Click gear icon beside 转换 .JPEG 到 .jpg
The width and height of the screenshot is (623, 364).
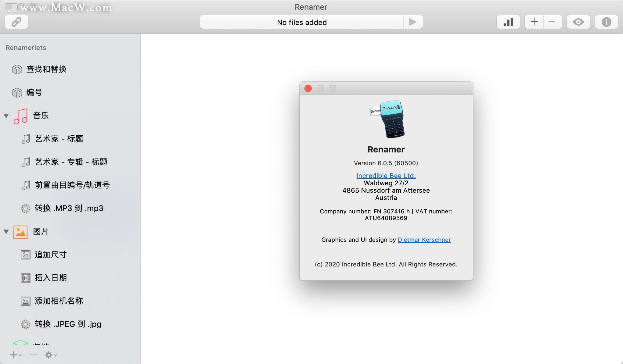(26, 324)
